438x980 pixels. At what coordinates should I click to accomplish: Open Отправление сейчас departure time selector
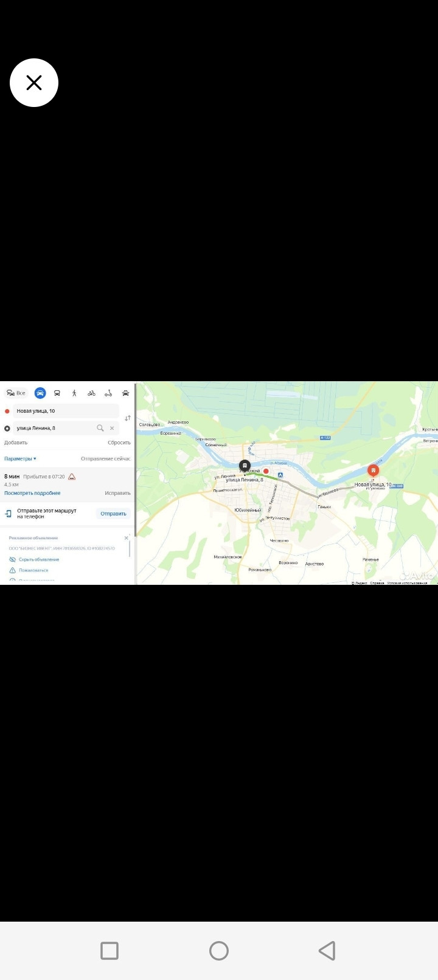pos(106,458)
